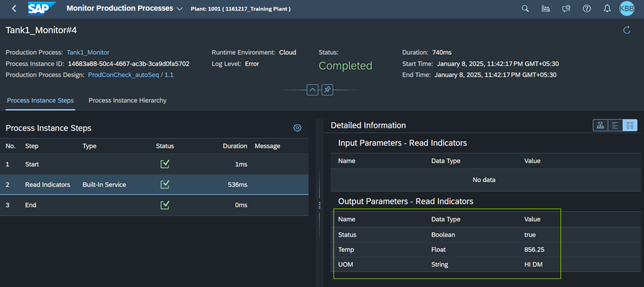Expand the Monitor Production Processes title dropdown
The image size is (644, 287).
click(x=180, y=9)
